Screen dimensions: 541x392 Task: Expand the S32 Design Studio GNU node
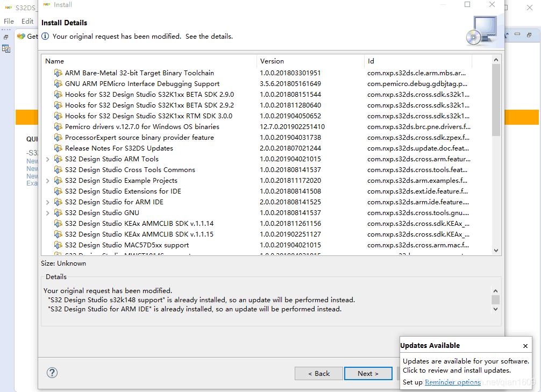(48, 213)
